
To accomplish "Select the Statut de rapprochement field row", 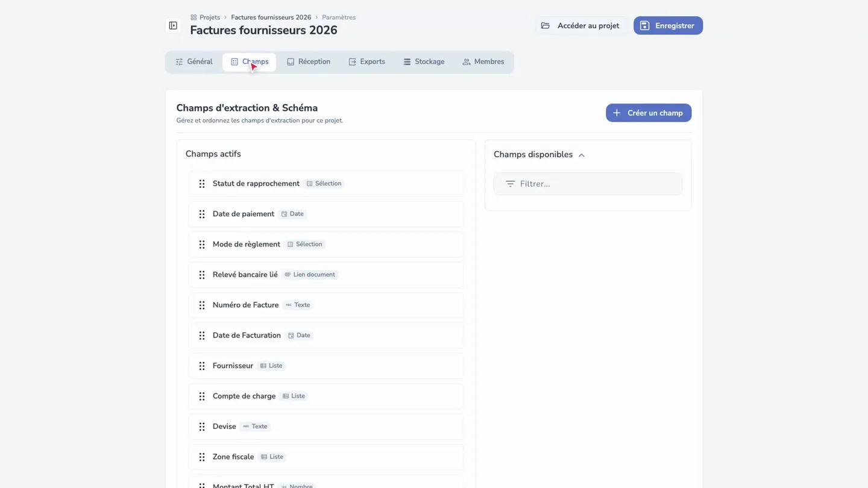I will (x=326, y=184).
